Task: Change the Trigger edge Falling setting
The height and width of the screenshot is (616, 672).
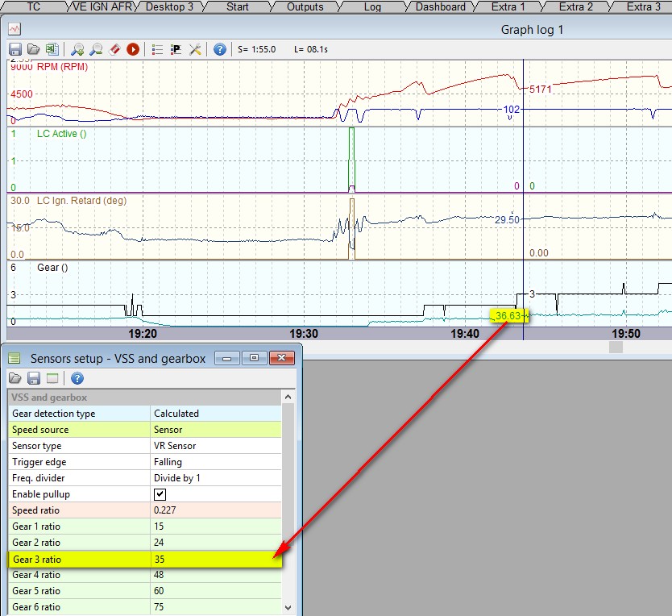Action: pos(215,462)
